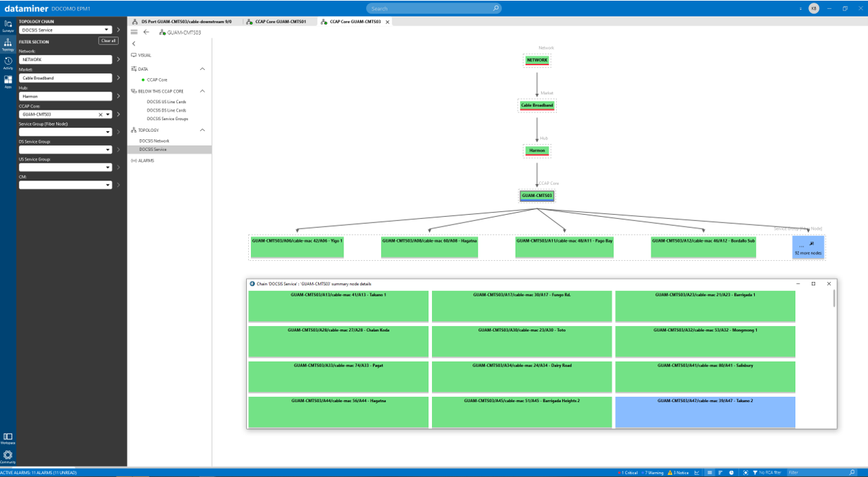
Task: Select the Takano 2 blue node tile
Action: pyautogui.click(x=705, y=412)
